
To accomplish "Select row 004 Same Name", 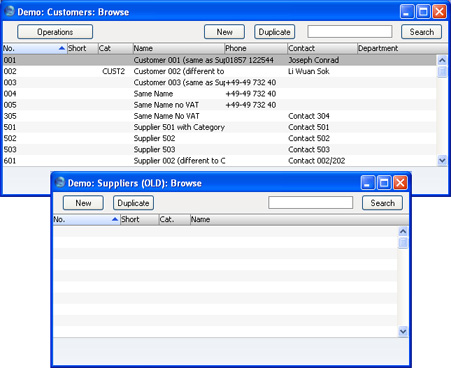I will pos(219,94).
